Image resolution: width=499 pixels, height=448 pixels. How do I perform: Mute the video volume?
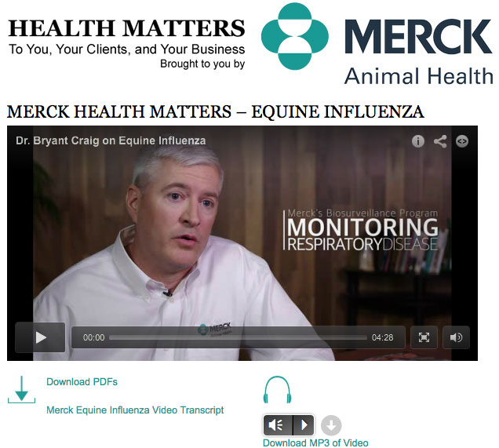456,337
